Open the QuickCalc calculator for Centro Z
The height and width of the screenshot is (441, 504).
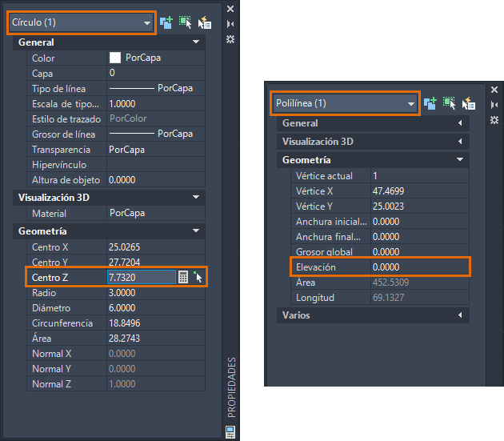pyautogui.click(x=183, y=277)
